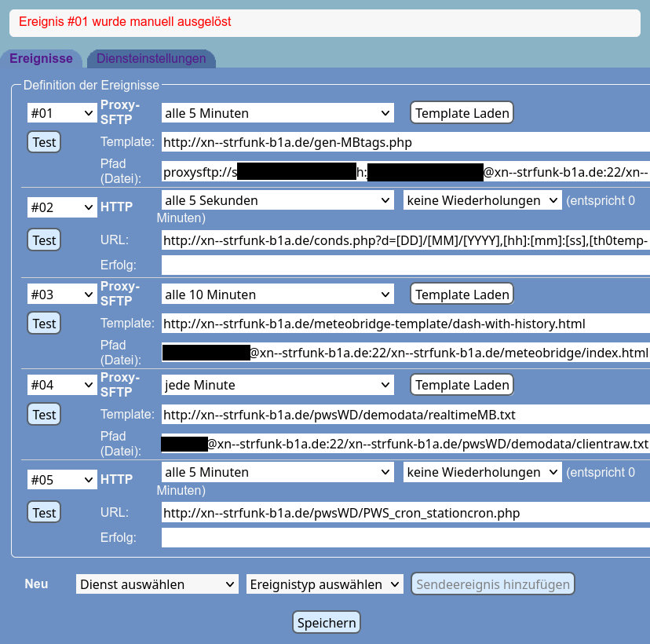This screenshot has width=650, height=644.
Task: Click the gen-MBtags.php template field
Action: coord(405,142)
